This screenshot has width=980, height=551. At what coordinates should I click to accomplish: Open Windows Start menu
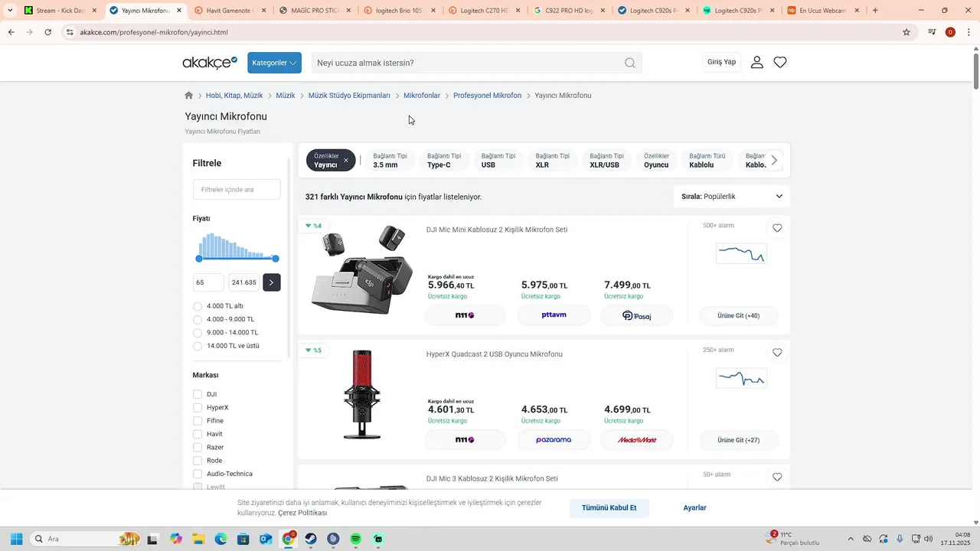point(16,539)
